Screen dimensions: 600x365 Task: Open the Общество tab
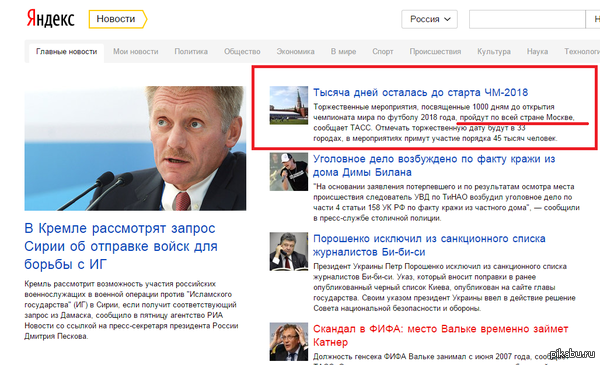(242, 52)
